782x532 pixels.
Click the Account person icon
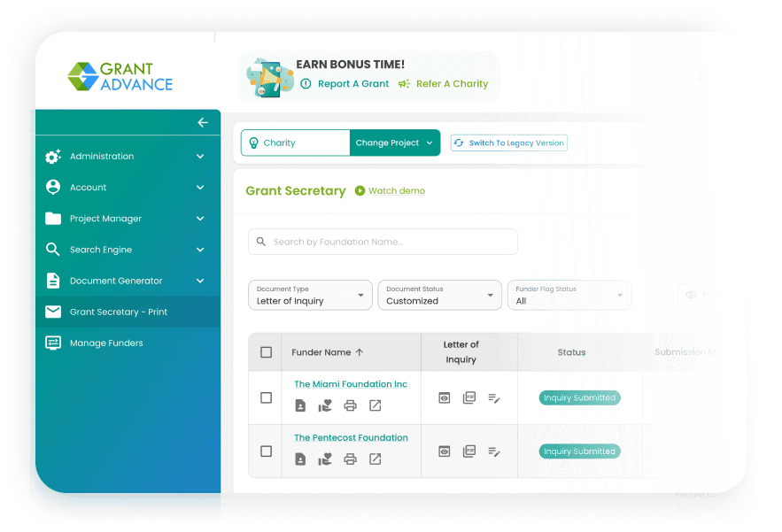pos(53,187)
